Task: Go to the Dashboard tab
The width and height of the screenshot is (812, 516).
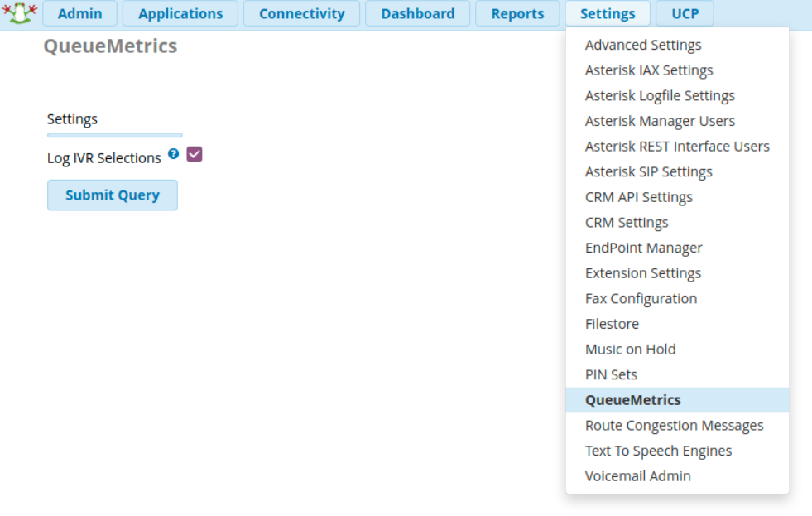Action: (x=417, y=13)
